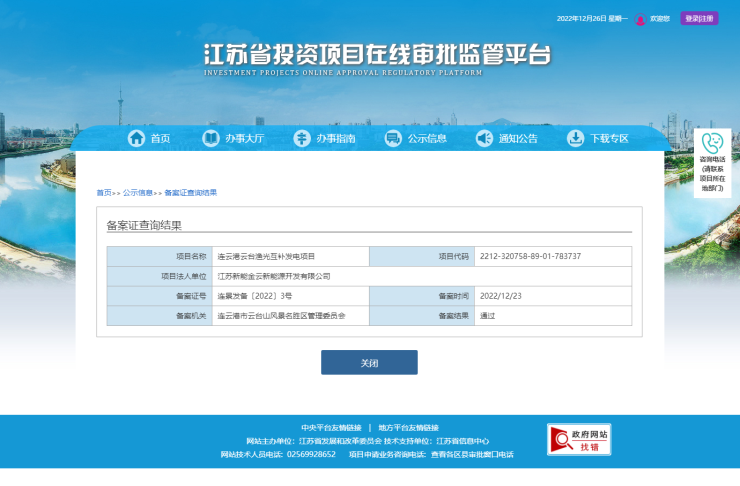Click filing date 2022/12/23
This screenshot has width=740, height=486.
501,296
